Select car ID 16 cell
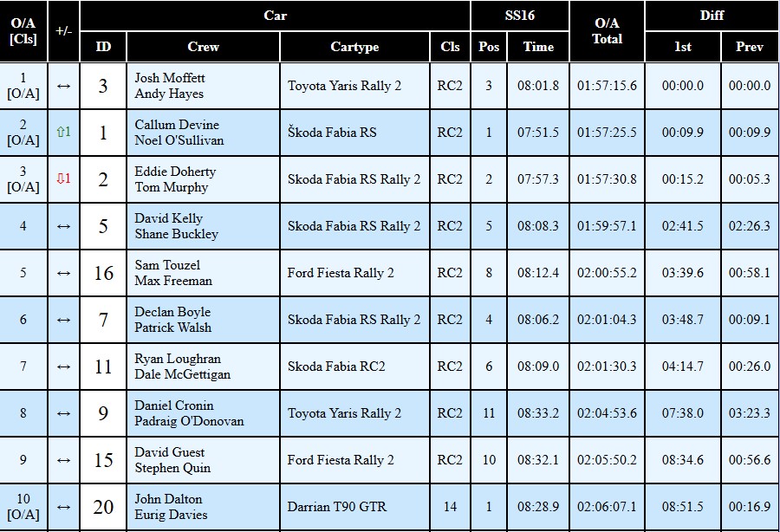Screen dimensions: 780x532 point(103,273)
